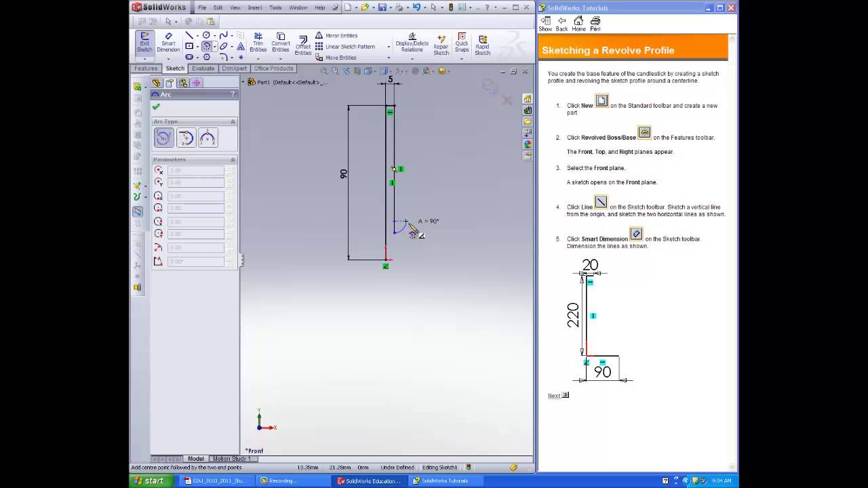Switch to the Features tab
Viewport: 868px width, 488px height.
pyautogui.click(x=146, y=68)
